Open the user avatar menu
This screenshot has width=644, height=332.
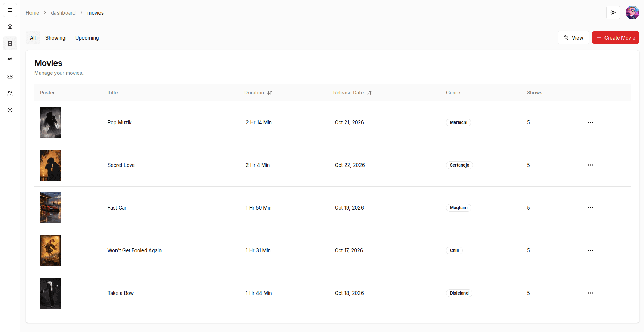tap(633, 12)
